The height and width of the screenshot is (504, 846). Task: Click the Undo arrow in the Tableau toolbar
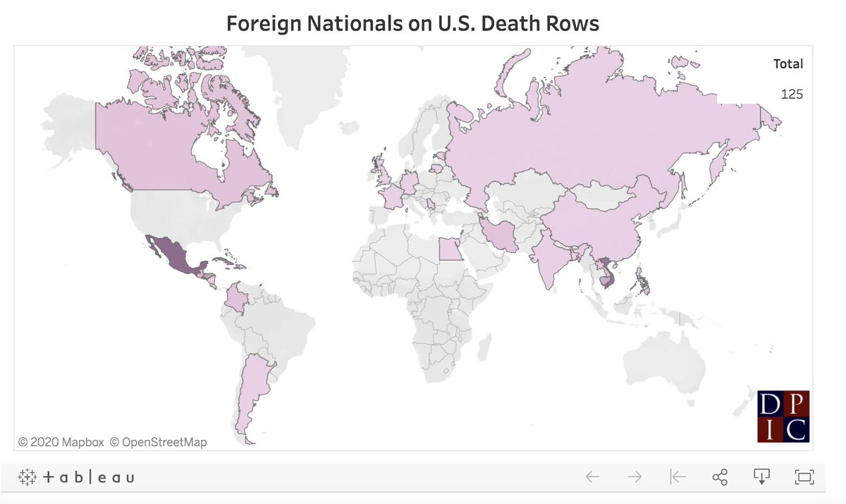(592, 477)
